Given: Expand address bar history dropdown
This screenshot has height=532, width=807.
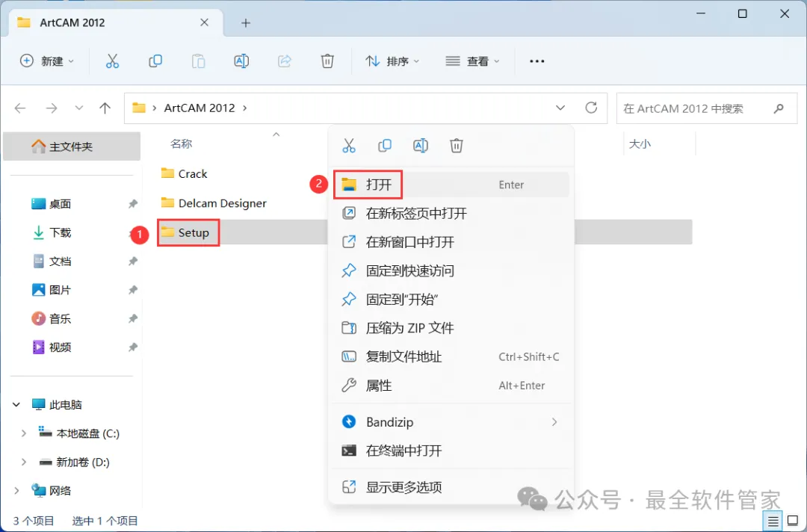Looking at the screenshot, I should coord(560,108).
